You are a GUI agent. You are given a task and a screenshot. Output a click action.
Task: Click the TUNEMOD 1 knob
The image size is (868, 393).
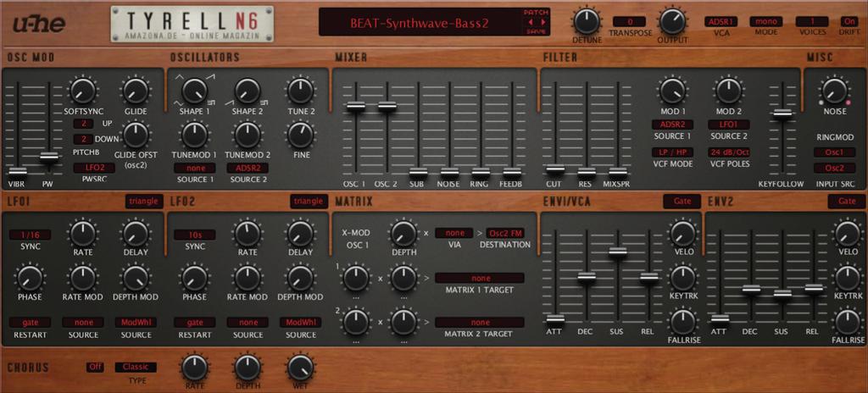tap(195, 135)
